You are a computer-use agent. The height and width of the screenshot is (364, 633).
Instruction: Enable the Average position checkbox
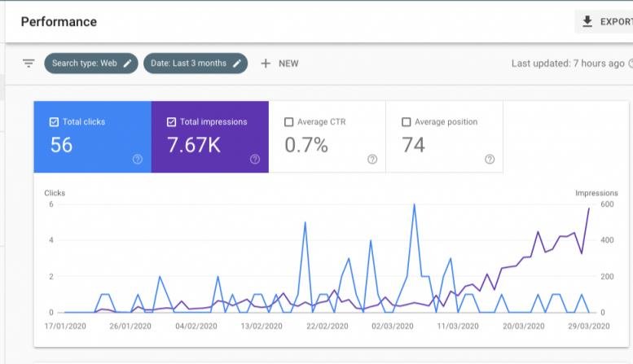(407, 122)
